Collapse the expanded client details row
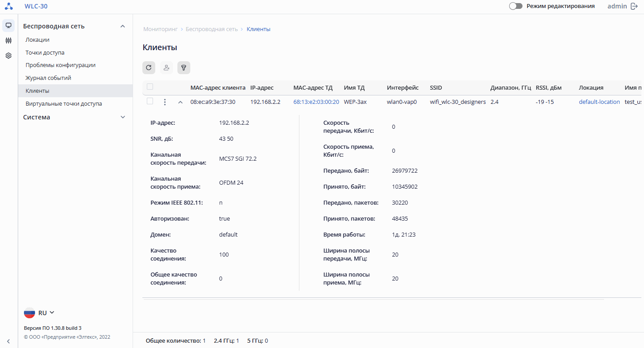 tap(180, 102)
